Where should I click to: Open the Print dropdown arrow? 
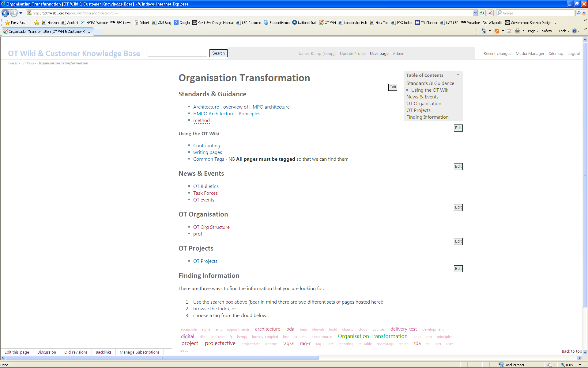(x=523, y=31)
